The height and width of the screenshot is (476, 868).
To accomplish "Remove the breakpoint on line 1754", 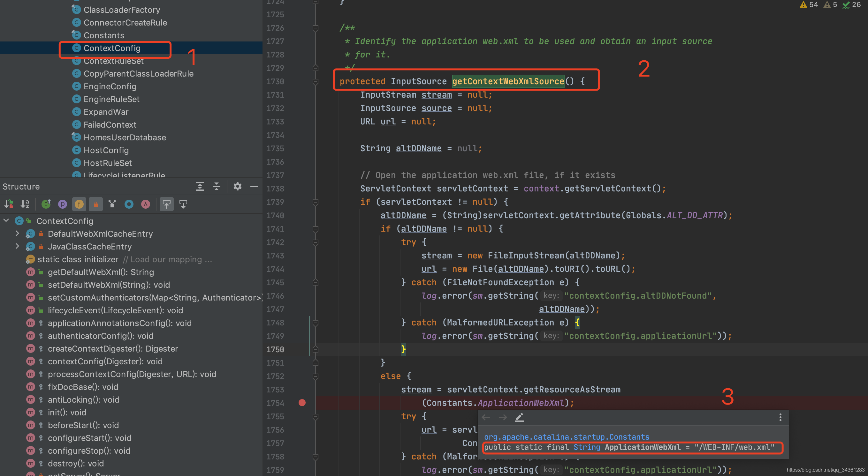I will (302, 403).
